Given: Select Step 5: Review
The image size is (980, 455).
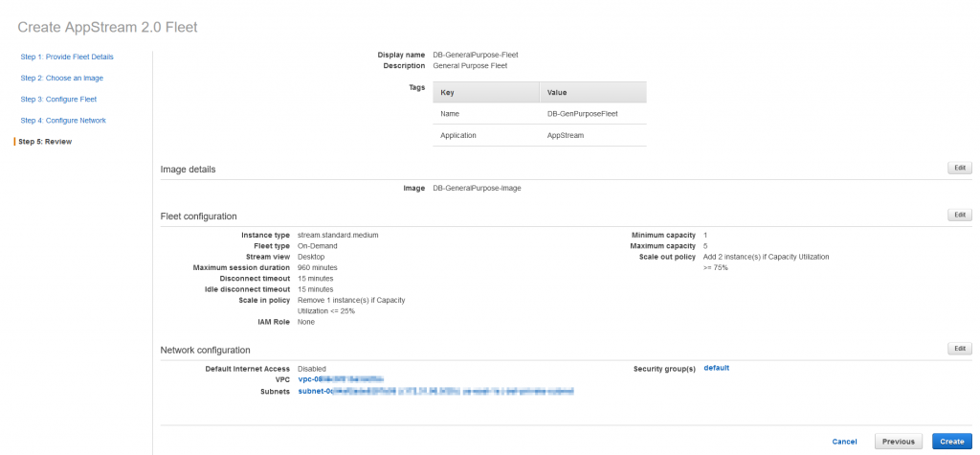Looking at the screenshot, I should click(45, 142).
